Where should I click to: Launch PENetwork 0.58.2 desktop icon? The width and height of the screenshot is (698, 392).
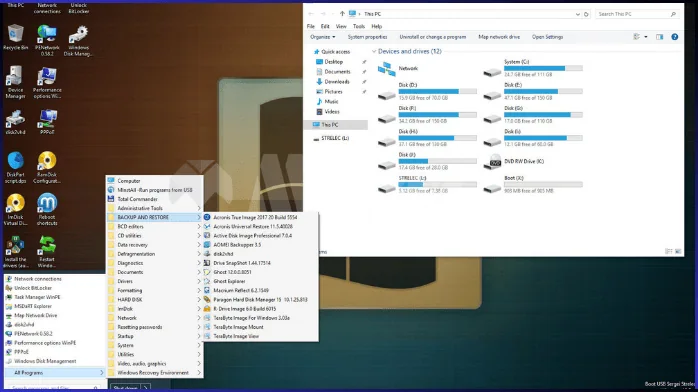tap(47, 40)
